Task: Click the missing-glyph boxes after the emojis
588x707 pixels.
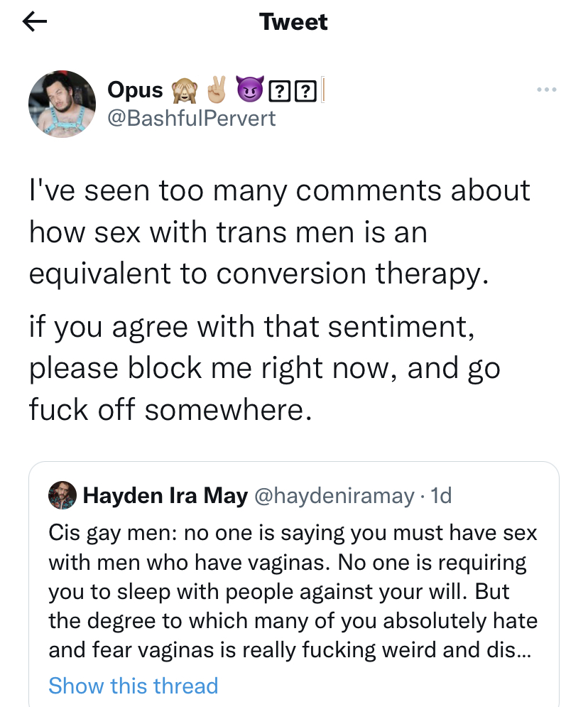Action: pos(293,91)
